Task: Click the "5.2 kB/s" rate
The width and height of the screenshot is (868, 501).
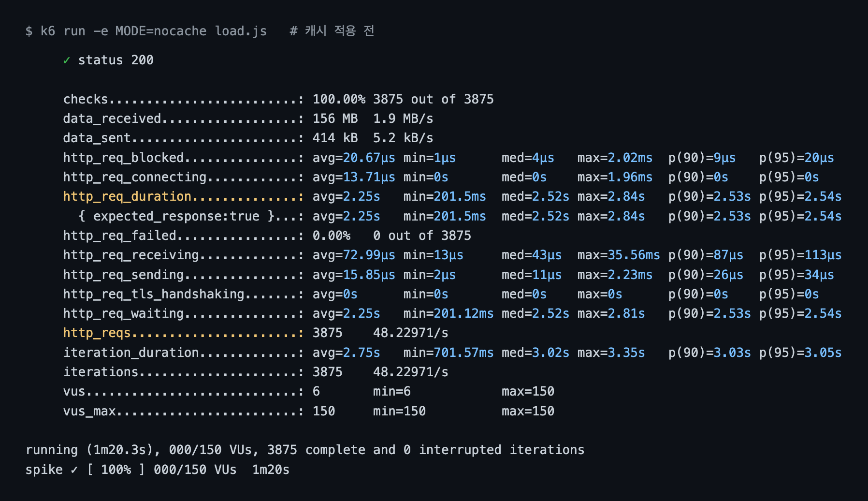Action: [403, 138]
